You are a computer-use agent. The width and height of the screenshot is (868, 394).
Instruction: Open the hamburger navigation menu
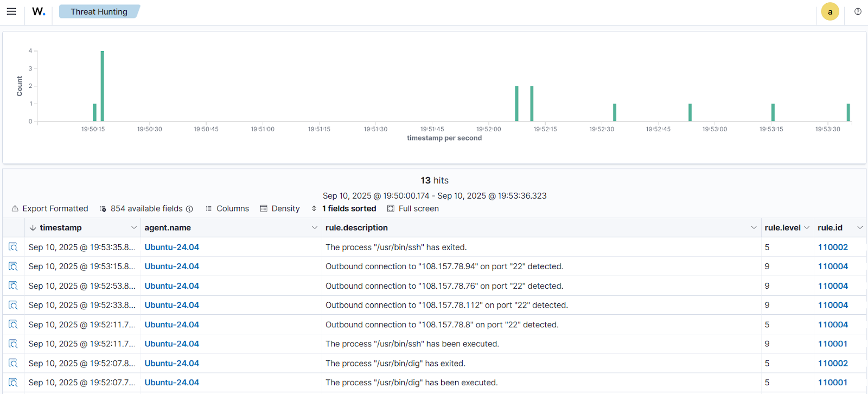tap(11, 11)
